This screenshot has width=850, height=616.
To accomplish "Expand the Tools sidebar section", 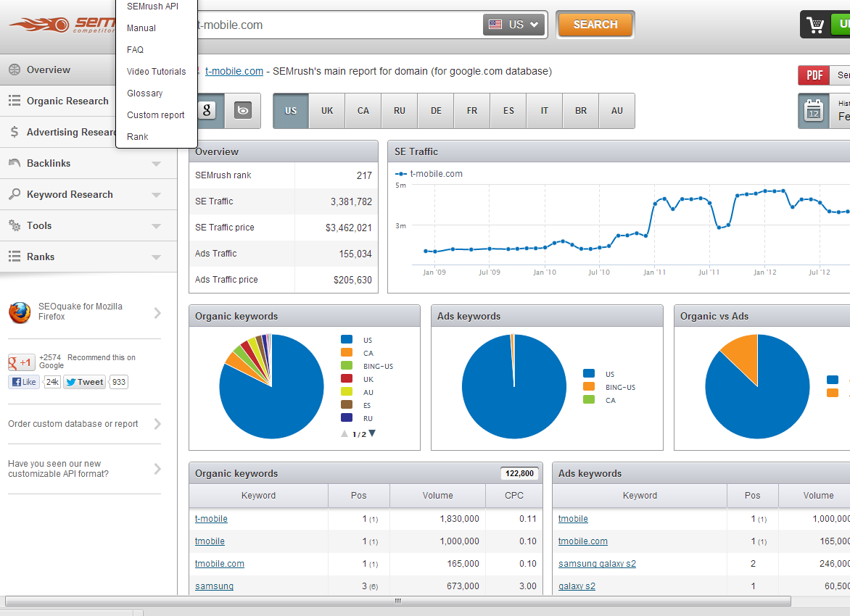I will point(156,226).
